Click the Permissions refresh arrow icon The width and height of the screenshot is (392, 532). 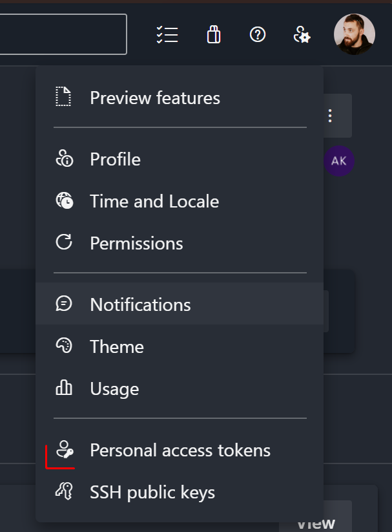click(64, 243)
